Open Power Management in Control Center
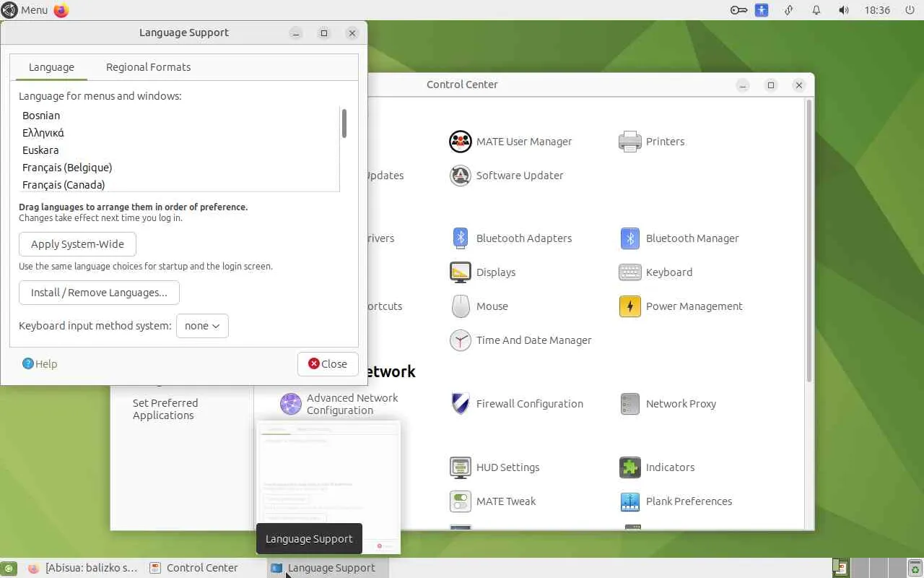 pos(681,306)
